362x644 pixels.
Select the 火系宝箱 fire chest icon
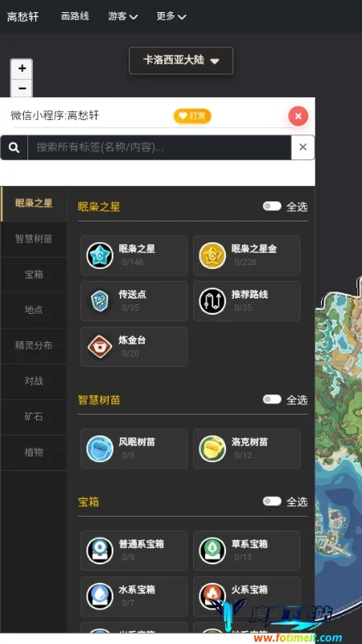click(x=212, y=597)
